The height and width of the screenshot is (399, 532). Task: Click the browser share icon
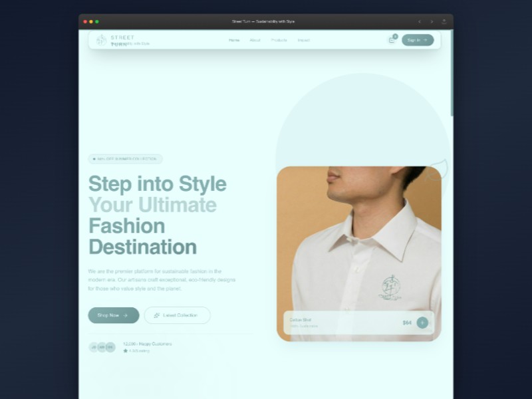click(444, 21)
